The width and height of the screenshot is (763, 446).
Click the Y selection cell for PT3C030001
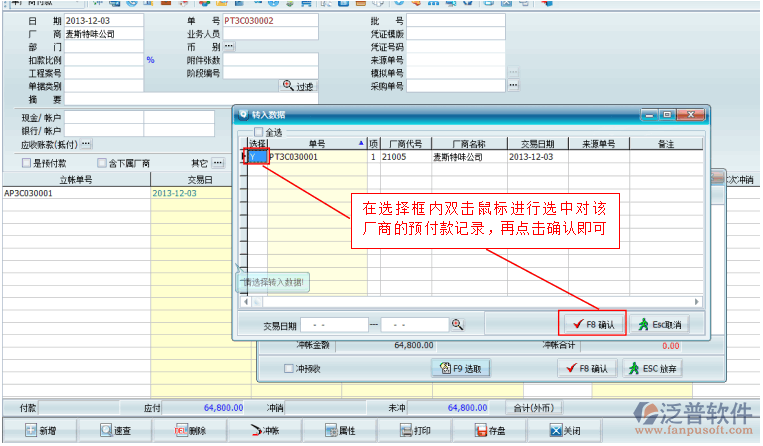pyautogui.click(x=257, y=157)
